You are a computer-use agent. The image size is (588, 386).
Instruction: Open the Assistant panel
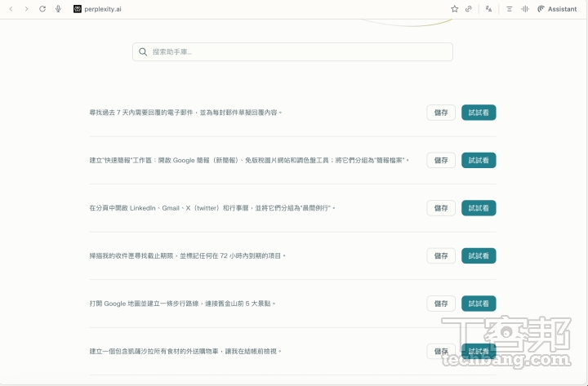pos(557,9)
